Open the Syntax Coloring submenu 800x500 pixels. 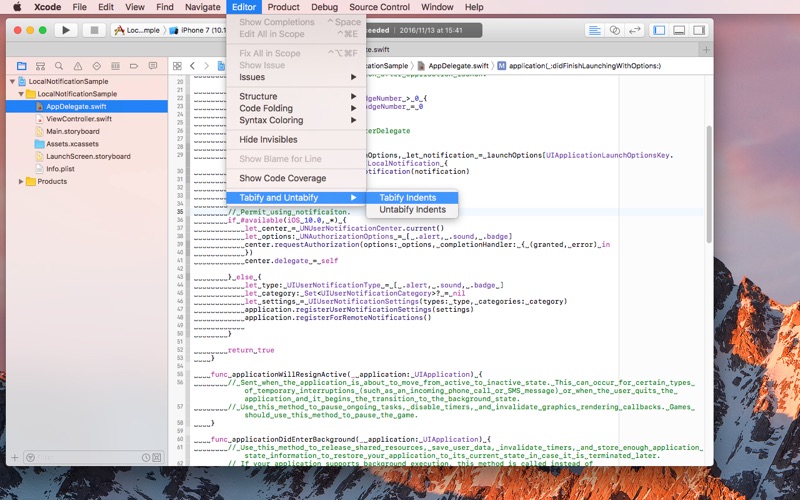[296, 120]
